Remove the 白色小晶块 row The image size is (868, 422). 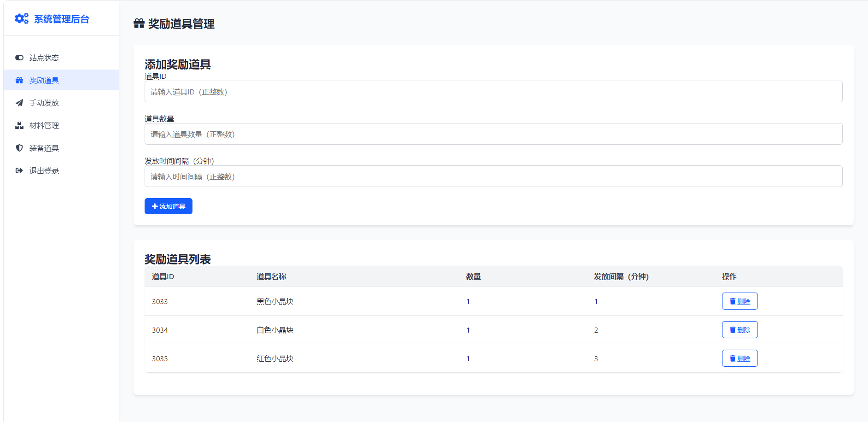click(x=740, y=330)
